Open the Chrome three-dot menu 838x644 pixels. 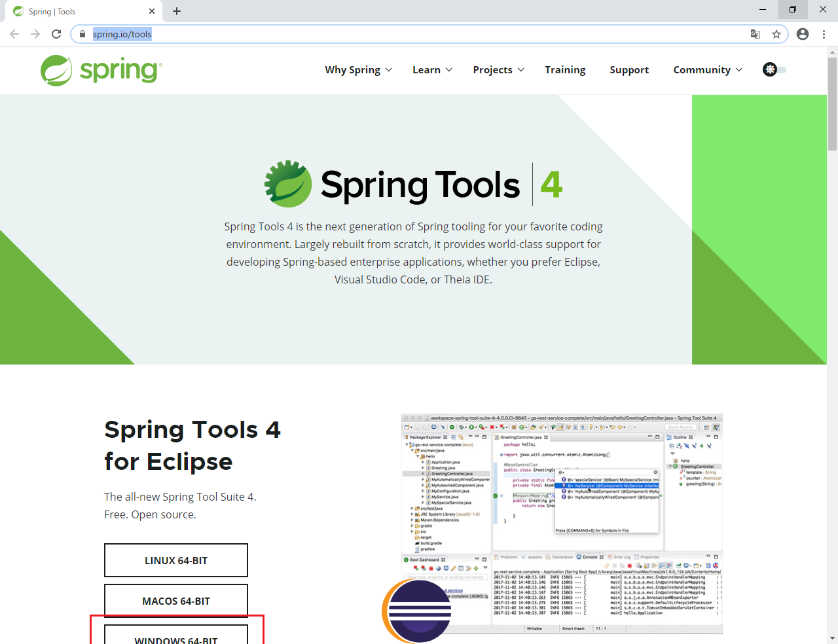[824, 34]
